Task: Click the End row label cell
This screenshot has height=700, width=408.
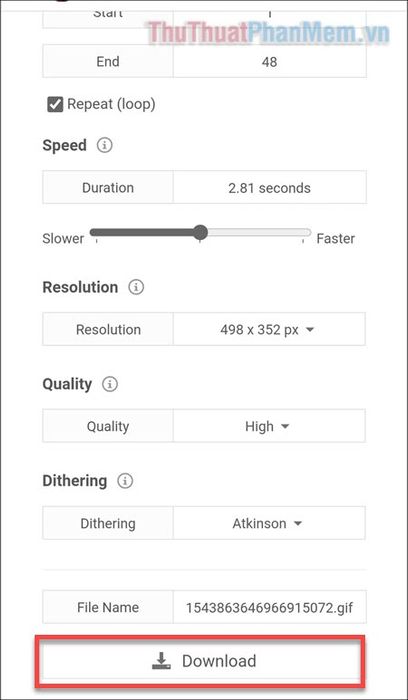Action: click(x=108, y=62)
